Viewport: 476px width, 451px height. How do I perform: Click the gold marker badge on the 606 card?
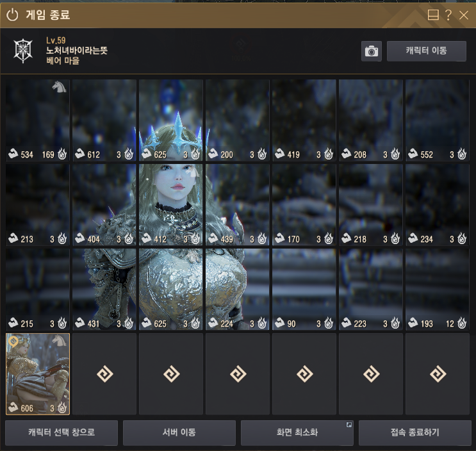pyautogui.click(x=13, y=341)
